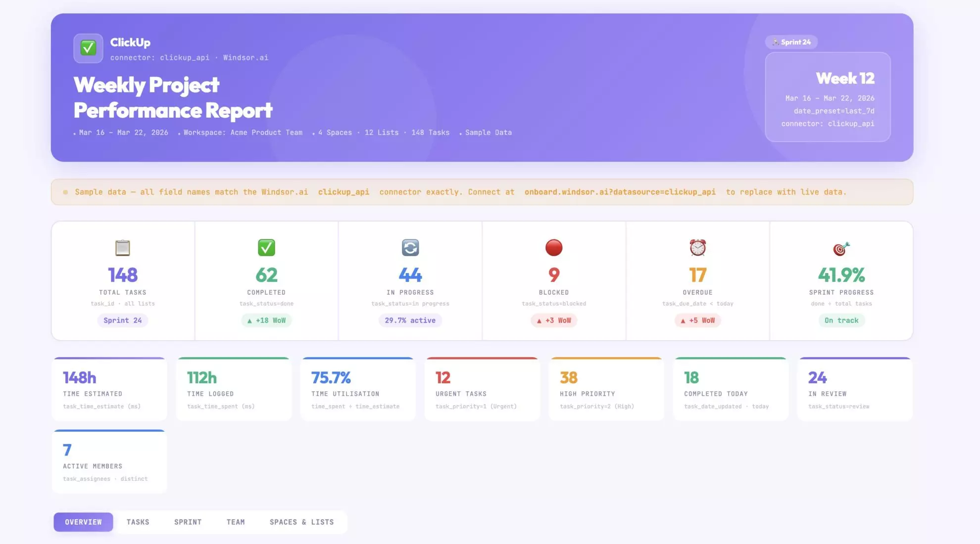Screen dimensions: 980x544
Task: Expand the +18 WoW change indicator
Action: pos(266,320)
